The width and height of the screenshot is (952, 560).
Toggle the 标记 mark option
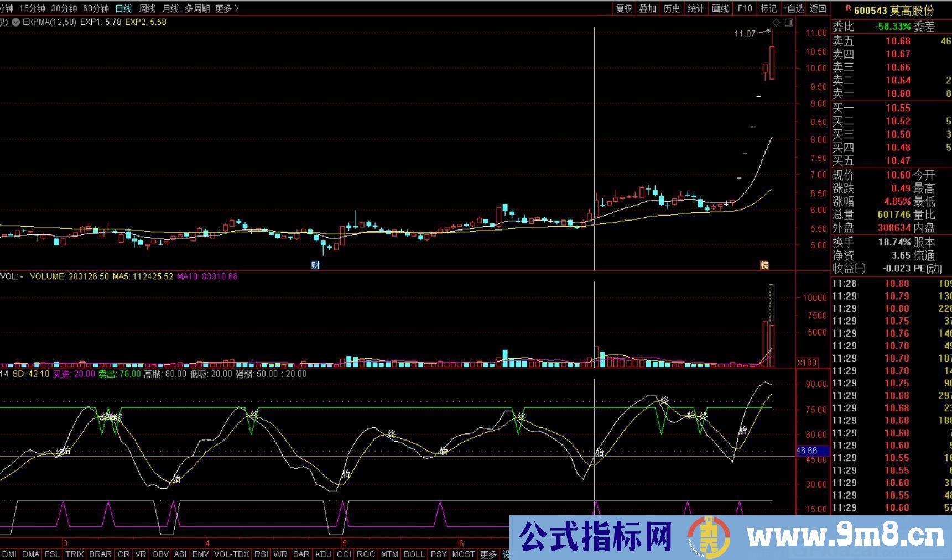point(768,8)
